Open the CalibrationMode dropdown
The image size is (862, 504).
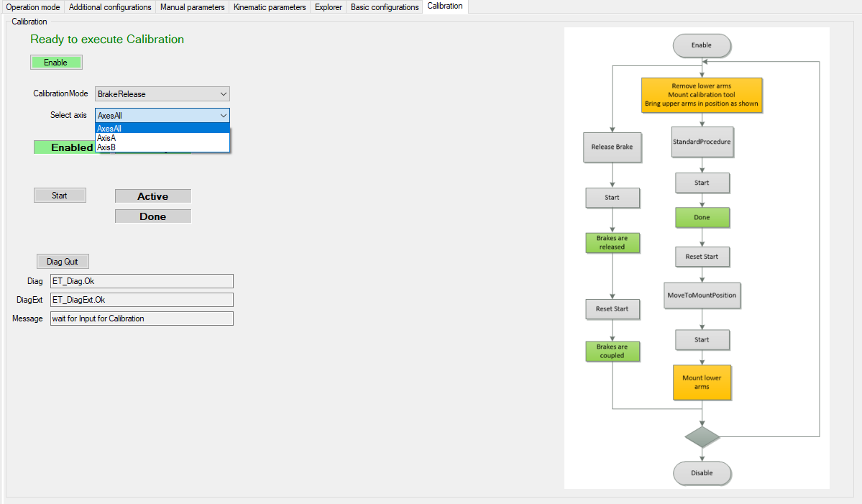coord(162,94)
